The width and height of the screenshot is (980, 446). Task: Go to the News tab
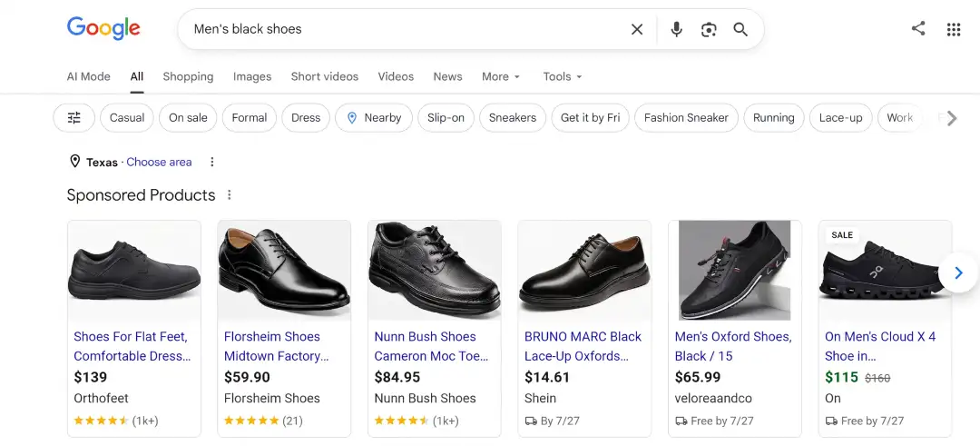pyautogui.click(x=447, y=76)
